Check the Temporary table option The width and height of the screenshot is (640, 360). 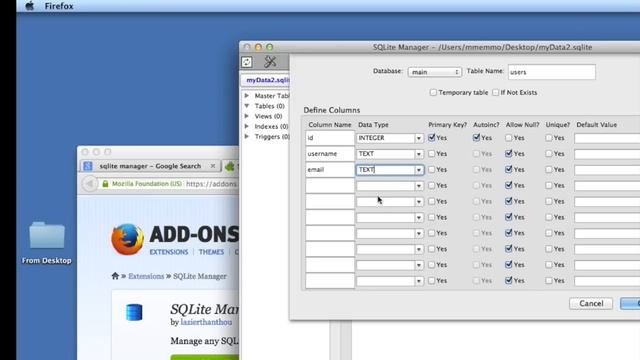click(433, 93)
